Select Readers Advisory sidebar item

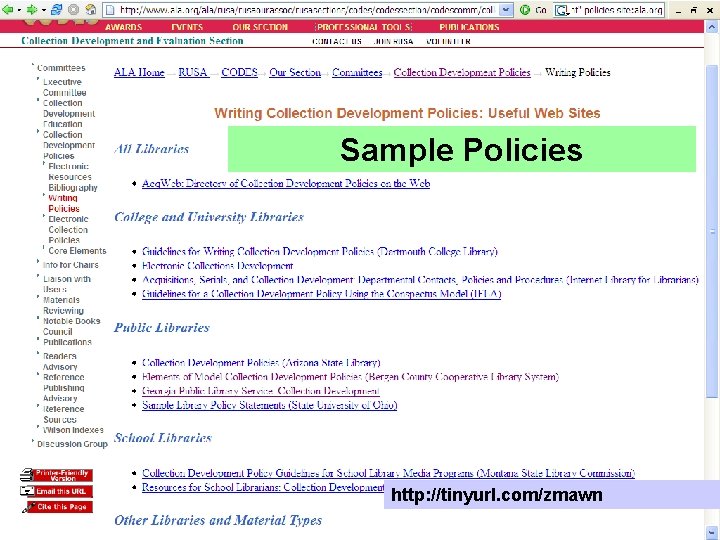pos(60,361)
